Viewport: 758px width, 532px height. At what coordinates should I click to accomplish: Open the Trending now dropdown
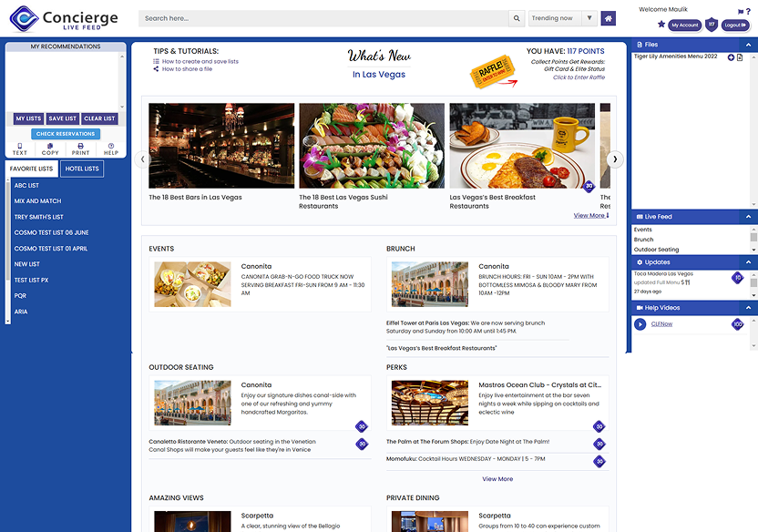click(x=563, y=18)
